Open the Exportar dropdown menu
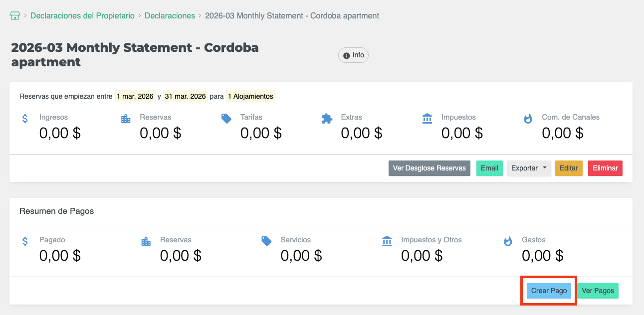Screen dimensions: 644x315 click(529, 168)
